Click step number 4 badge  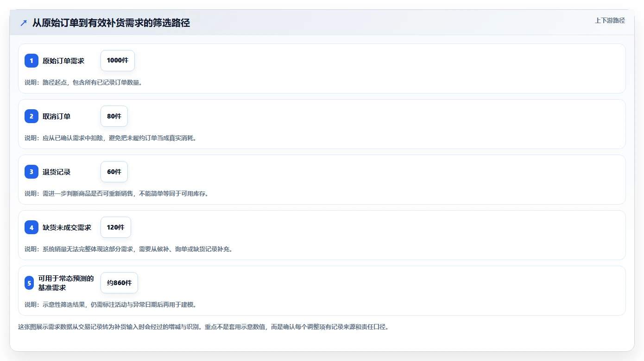coord(32,227)
